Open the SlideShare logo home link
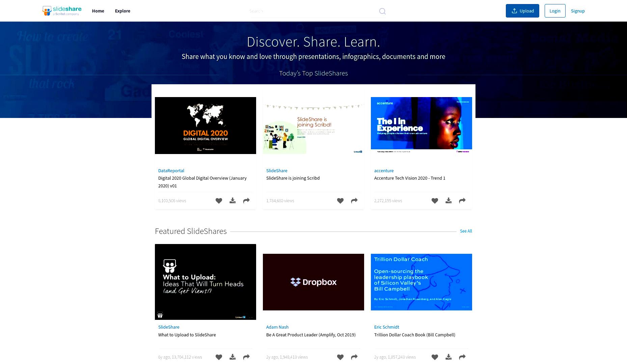The image size is (627, 364). point(62,11)
